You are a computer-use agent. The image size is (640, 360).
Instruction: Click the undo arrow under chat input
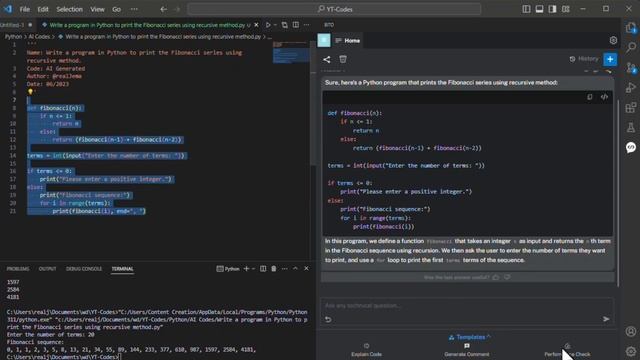coord(328,319)
